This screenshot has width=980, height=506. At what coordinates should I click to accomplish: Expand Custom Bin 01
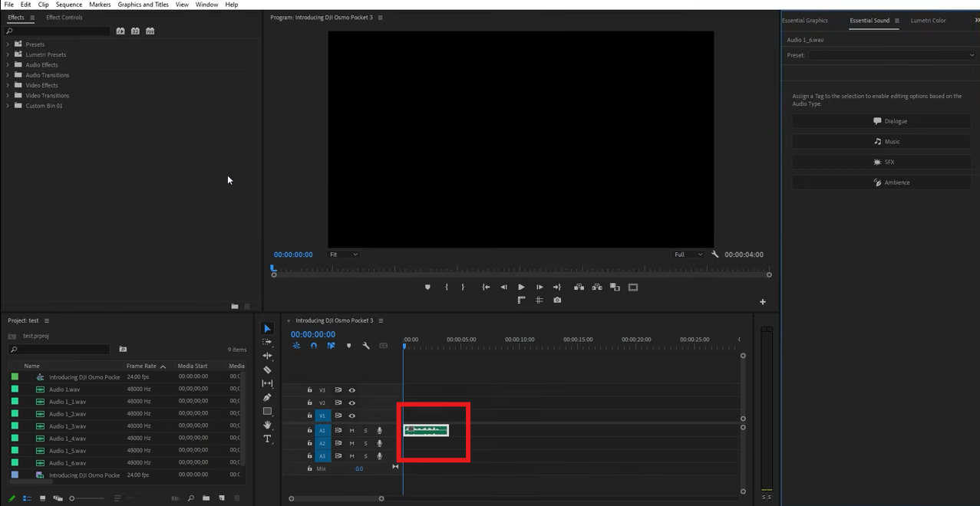click(x=8, y=106)
